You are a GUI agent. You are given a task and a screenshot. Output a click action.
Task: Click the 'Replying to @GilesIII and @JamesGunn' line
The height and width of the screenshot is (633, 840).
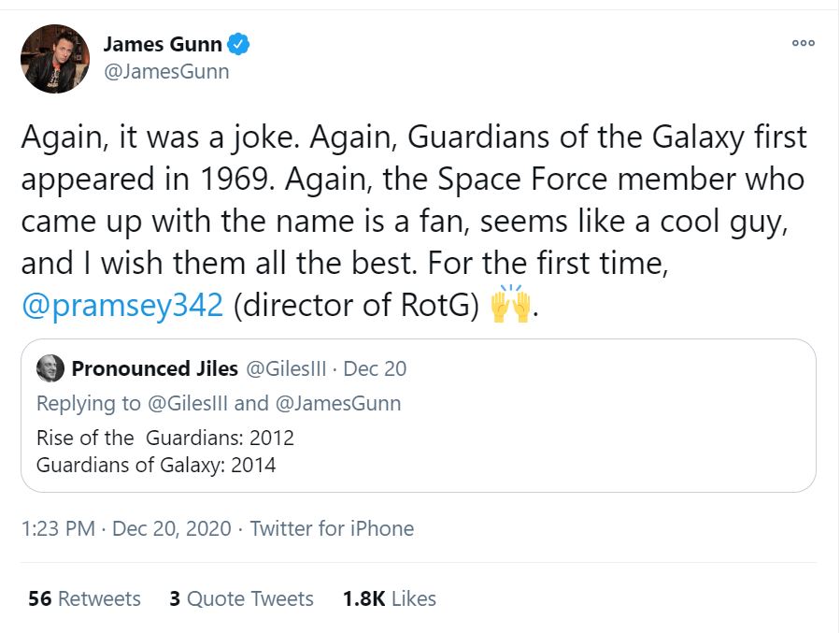(219, 403)
